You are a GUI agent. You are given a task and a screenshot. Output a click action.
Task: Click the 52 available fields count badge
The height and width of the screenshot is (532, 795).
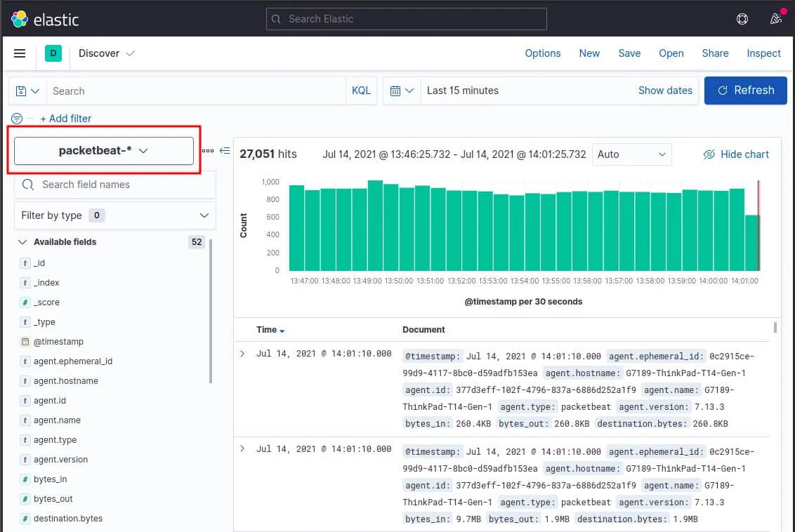point(196,242)
